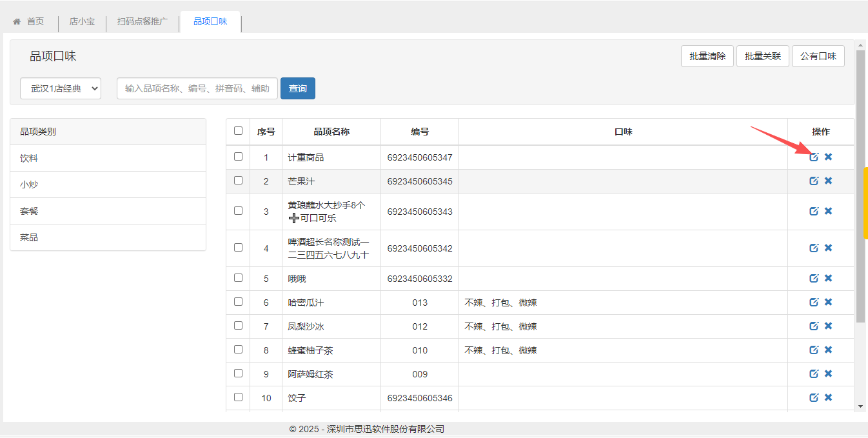
Task: Edit the 饺子 item flavors
Action: (x=814, y=397)
